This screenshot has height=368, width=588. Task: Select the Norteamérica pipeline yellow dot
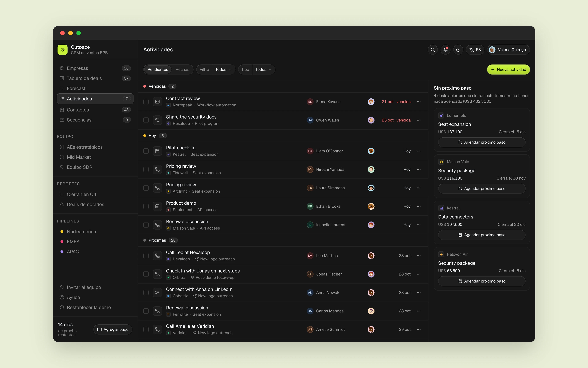62,232
